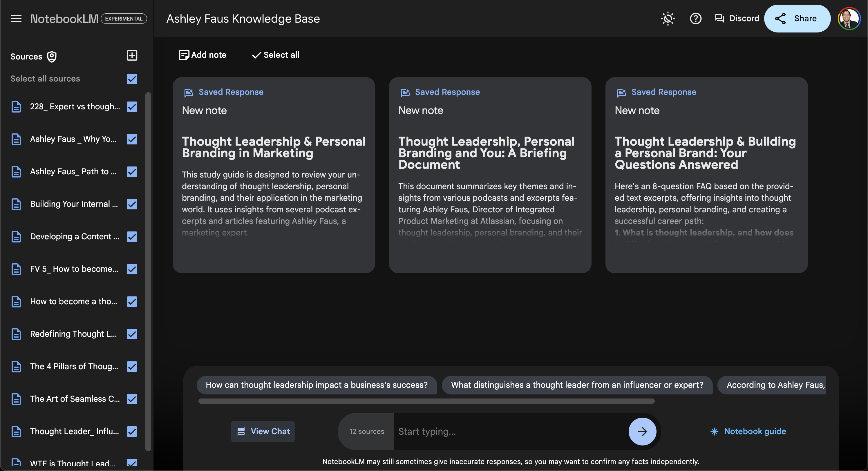Click document icon for FV 5_ How to become

(x=16, y=269)
